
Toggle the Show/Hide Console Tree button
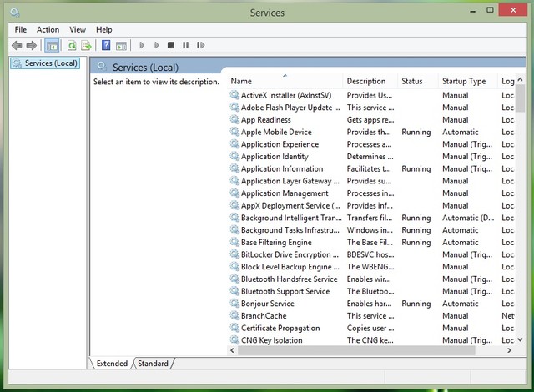point(52,45)
